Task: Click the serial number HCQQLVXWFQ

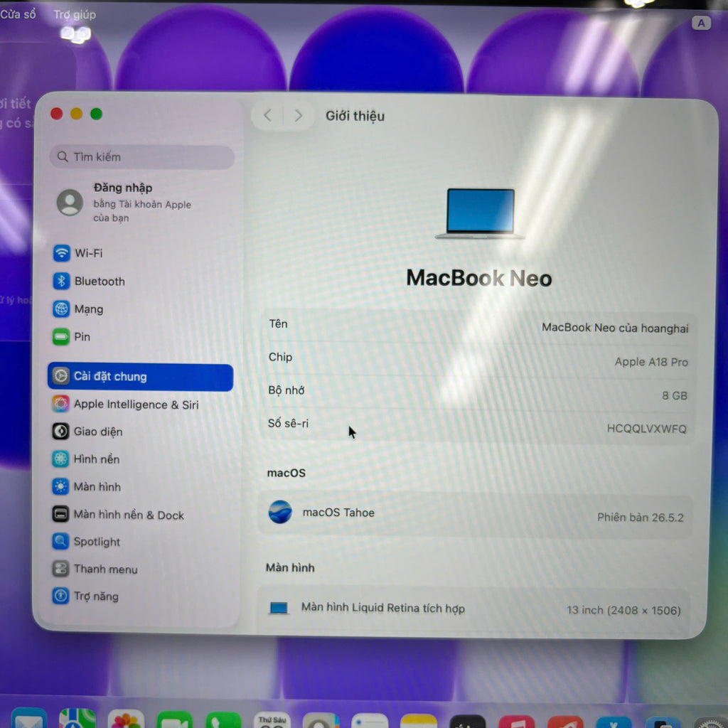Action: coord(646,429)
